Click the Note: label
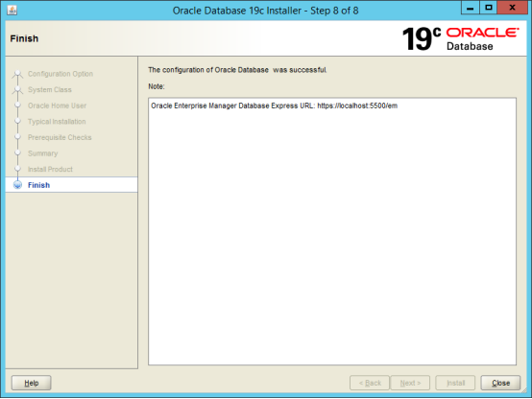The image size is (532, 399). (x=157, y=86)
